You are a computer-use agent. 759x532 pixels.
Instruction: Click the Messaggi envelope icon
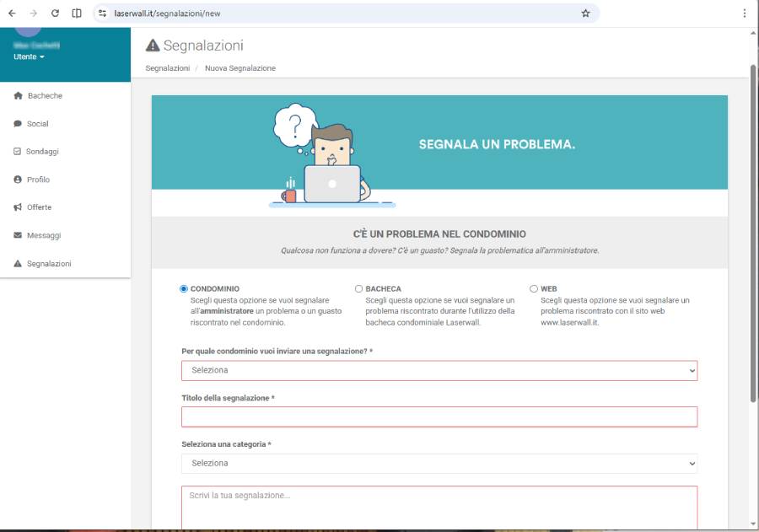[x=18, y=235]
